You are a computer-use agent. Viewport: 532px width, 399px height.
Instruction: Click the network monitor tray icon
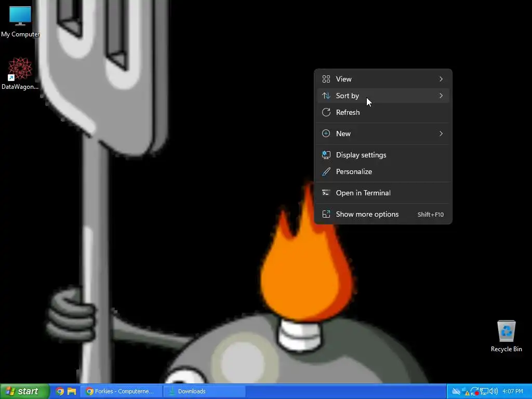484,392
